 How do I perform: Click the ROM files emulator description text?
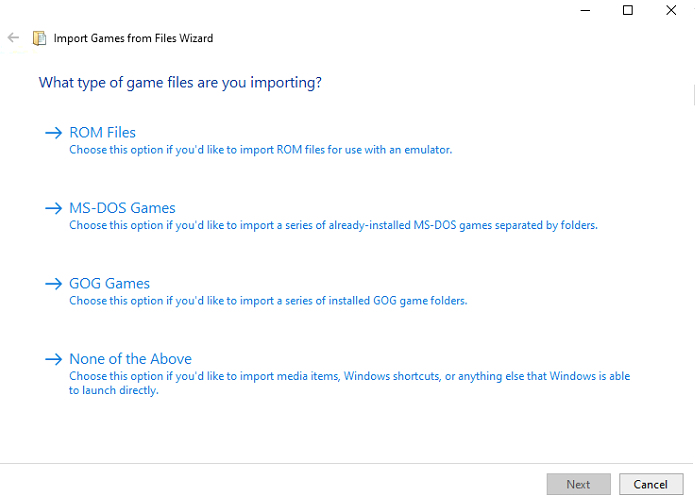tap(261, 150)
